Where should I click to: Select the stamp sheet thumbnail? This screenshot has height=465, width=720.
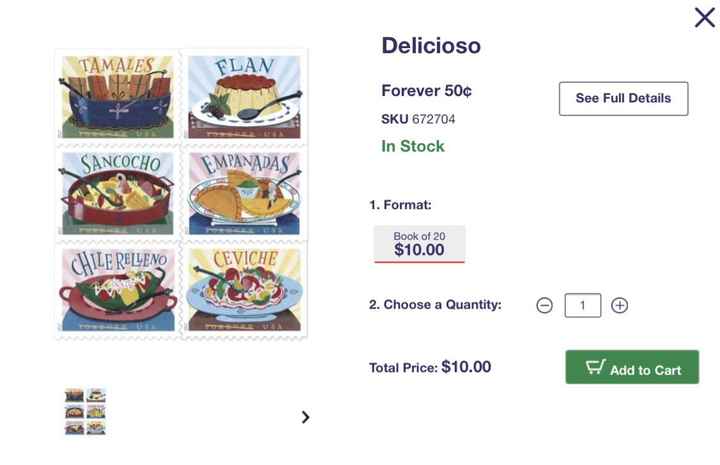click(x=86, y=411)
